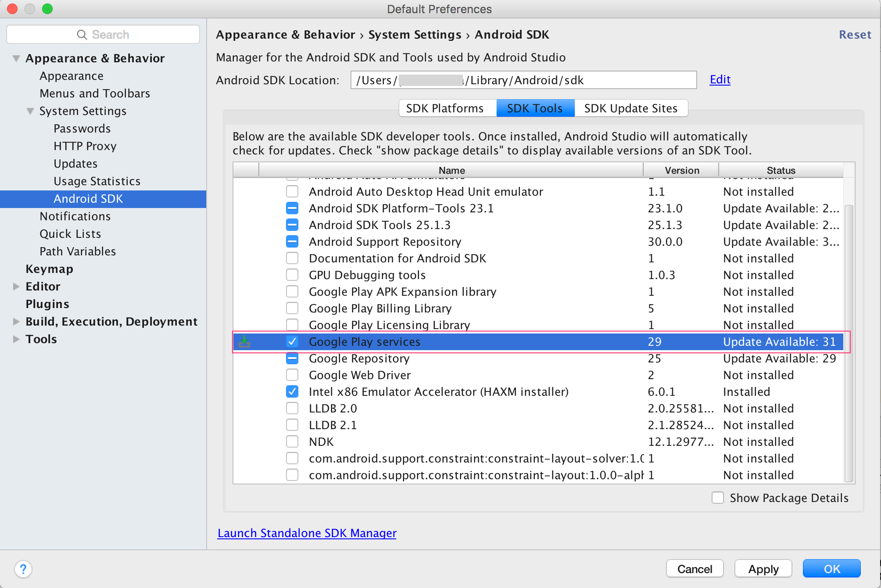Screen dimensions: 881x588
Task: Enable Show Package Details checkbox
Action: coord(718,498)
